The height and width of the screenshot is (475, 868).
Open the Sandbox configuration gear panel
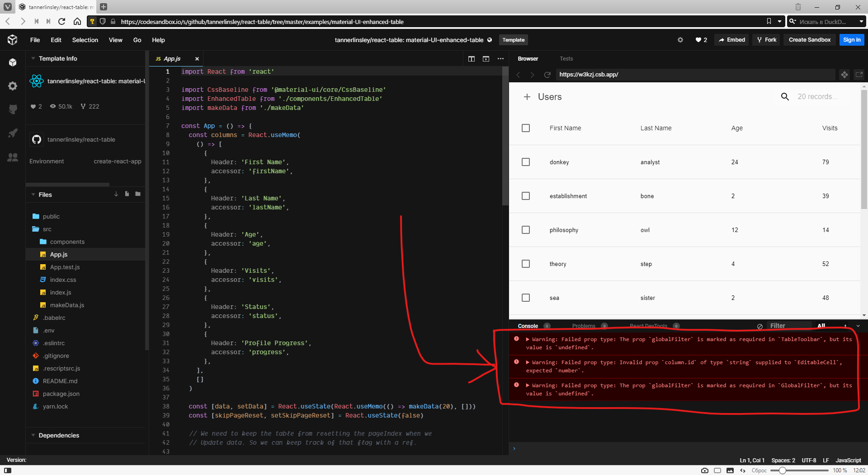[13, 86]
